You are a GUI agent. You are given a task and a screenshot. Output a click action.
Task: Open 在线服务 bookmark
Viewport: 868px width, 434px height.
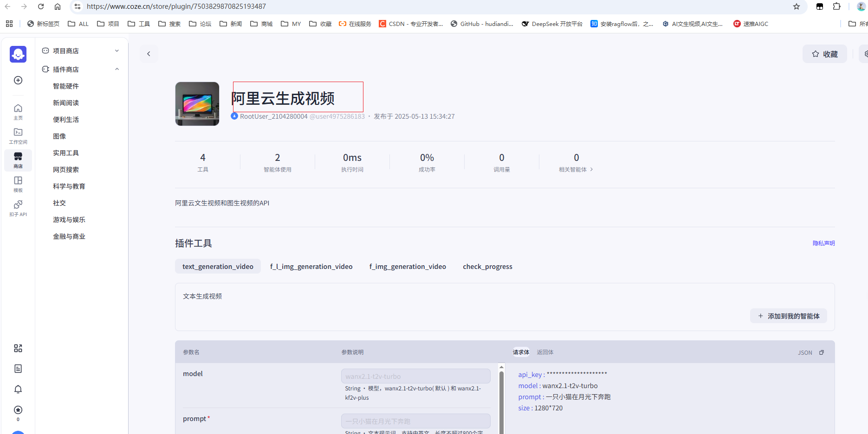point(355,24)
